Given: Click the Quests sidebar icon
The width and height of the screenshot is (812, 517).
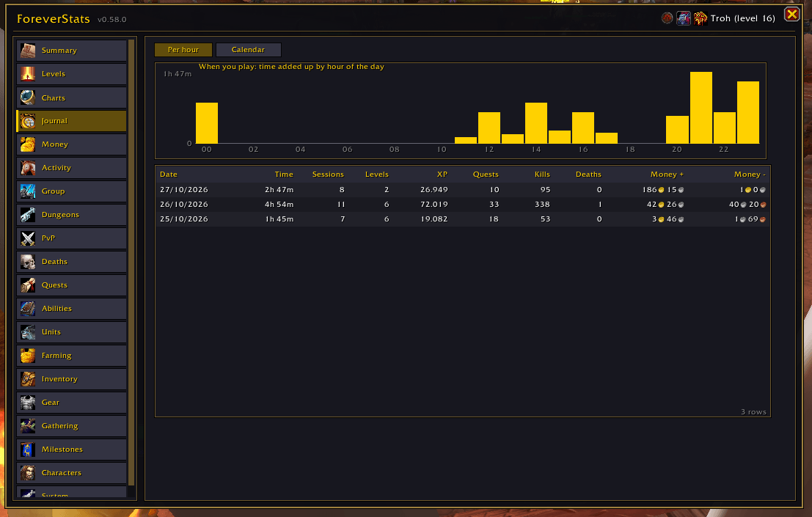Looking at the screenshot, I should click(28, 285).
